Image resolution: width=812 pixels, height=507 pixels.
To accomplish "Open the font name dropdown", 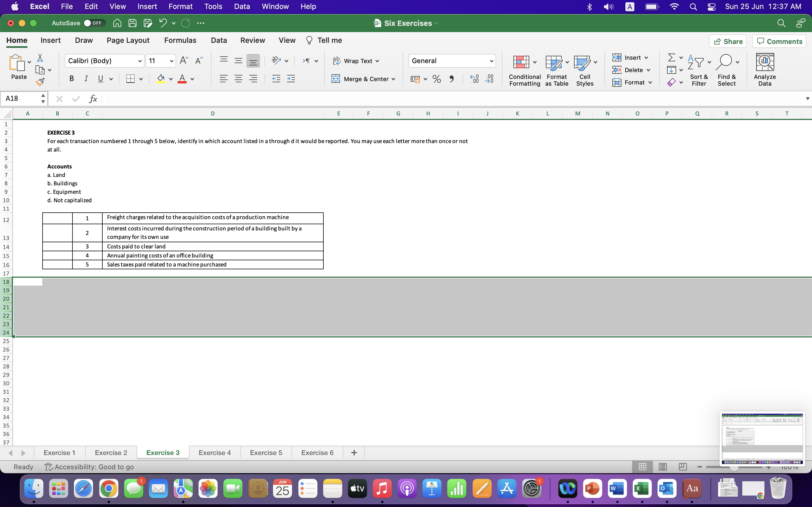I will pyautogui.click(x=140, y=61).
